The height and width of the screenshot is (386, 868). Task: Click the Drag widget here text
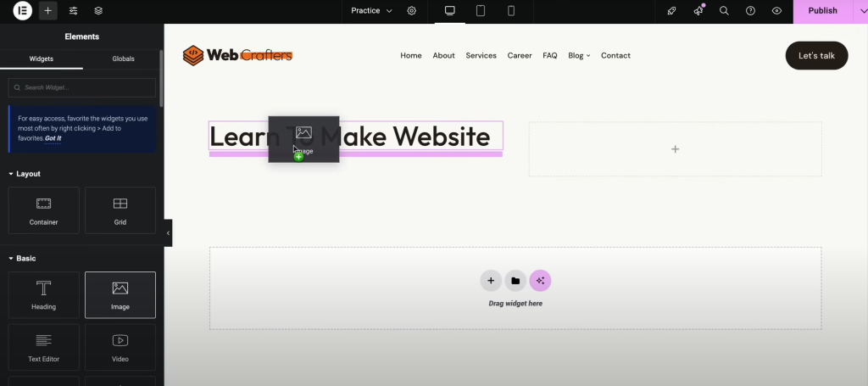click(x=515, y=304)
